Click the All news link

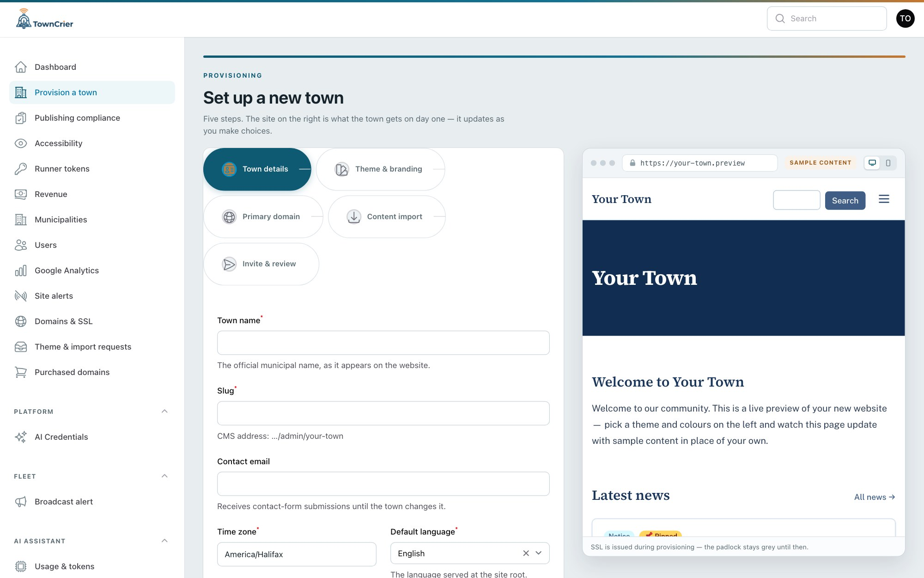coord(875,497)
